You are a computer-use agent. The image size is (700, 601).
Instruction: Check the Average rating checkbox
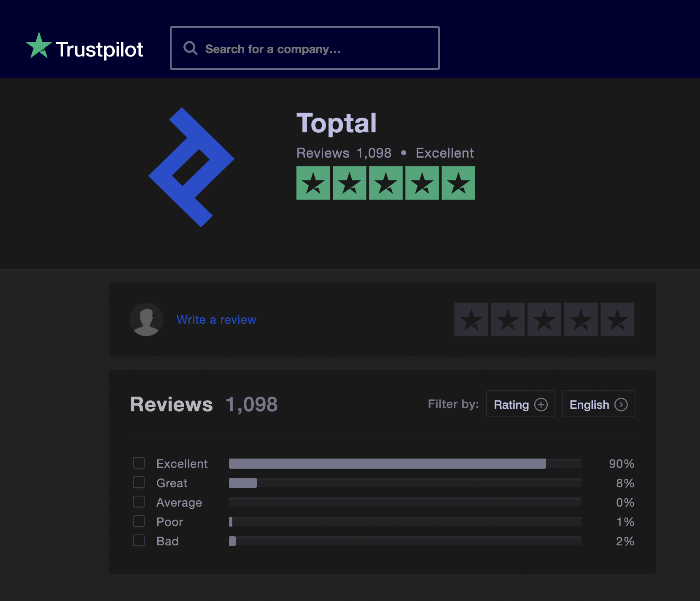click(x=139, y=502)
